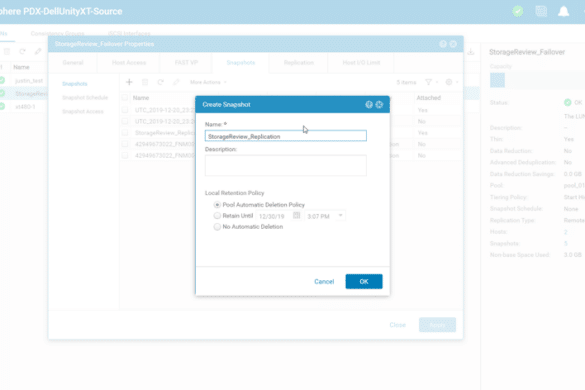This screenshot has width=585, height=390.
Task: Select the xt480-1 LUN row
Action: (24, 107)
